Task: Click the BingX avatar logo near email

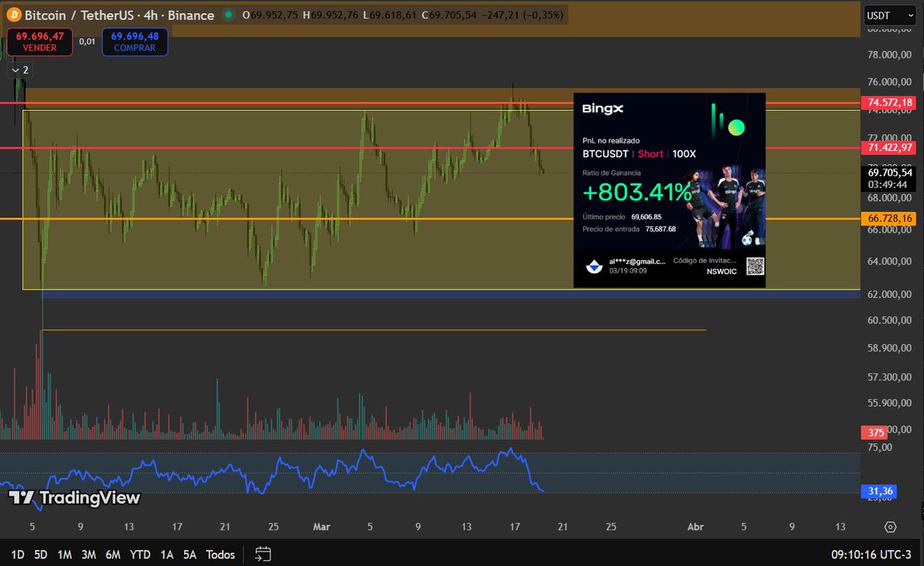Action: (594, 266)
